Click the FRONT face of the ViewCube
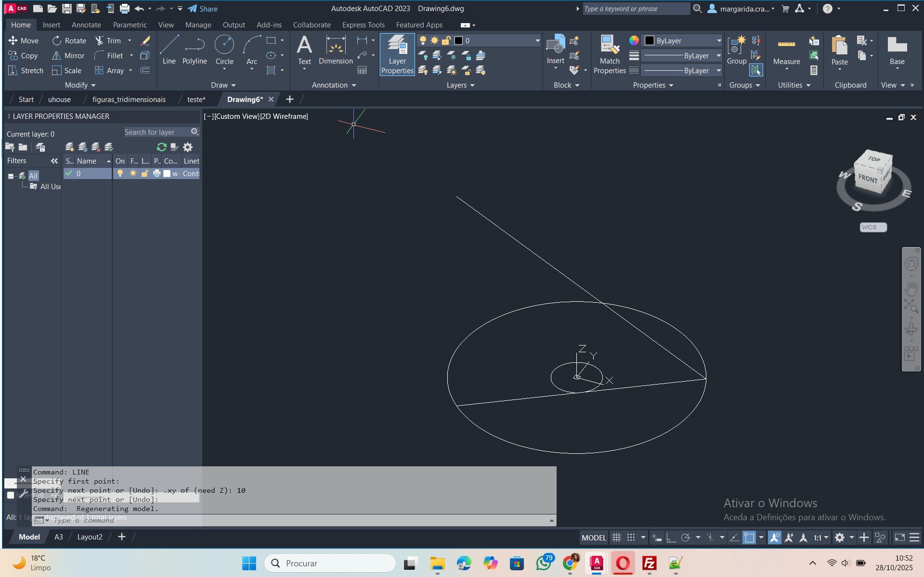The height and width of the screenshot is (577, 924). coord(868,179)
